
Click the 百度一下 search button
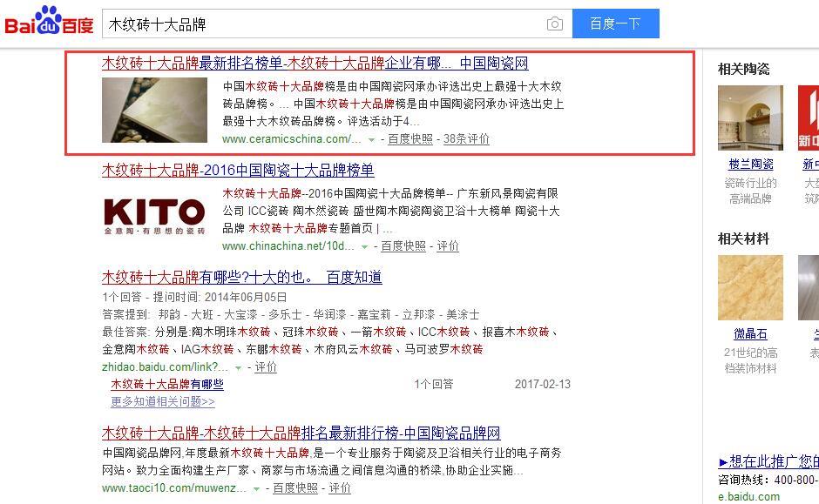tap(615, 24)
